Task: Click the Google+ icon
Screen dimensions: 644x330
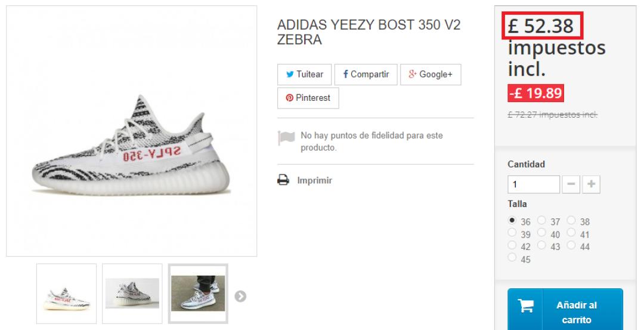Action: tap(413, 74)
